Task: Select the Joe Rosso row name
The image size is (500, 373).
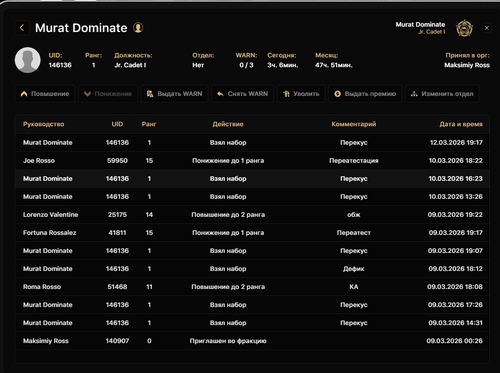Action: coord(39,161)
